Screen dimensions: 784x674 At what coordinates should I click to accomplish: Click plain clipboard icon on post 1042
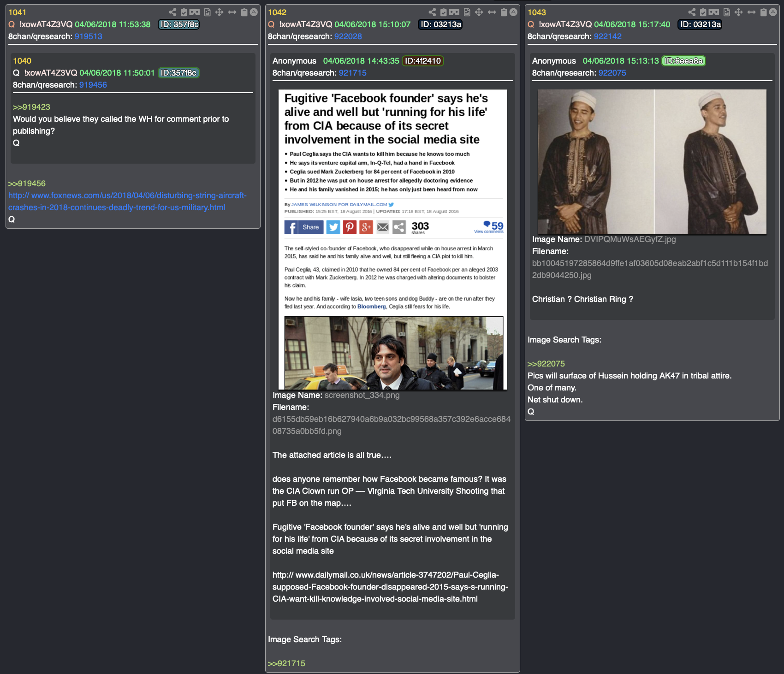tap(504, 12)
